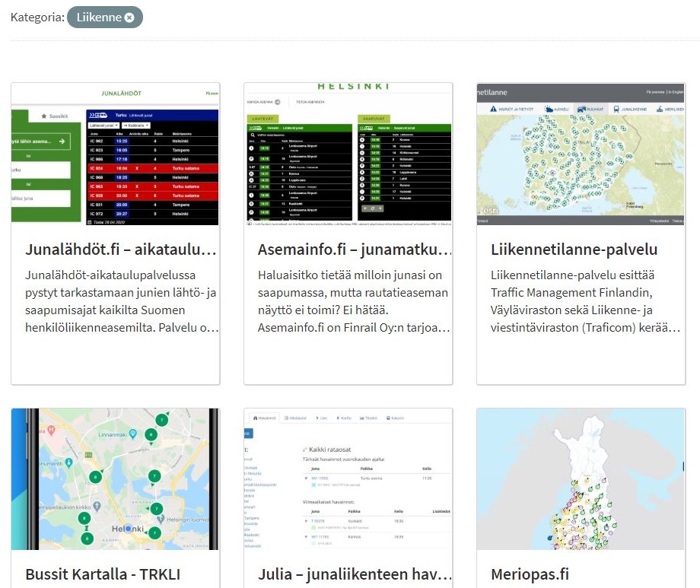Open the Liikennetilanne map thumbnail
This screenshot has height=588, width=700.
click(x=581, y=154)
